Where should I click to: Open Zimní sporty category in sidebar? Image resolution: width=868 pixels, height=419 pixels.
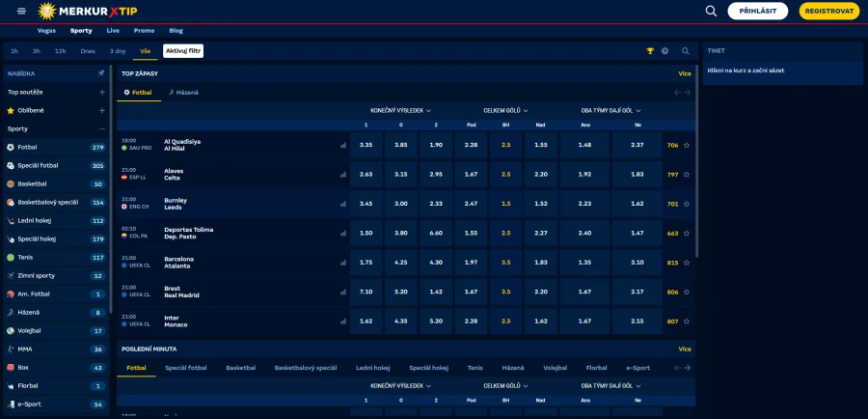[56, 275]
